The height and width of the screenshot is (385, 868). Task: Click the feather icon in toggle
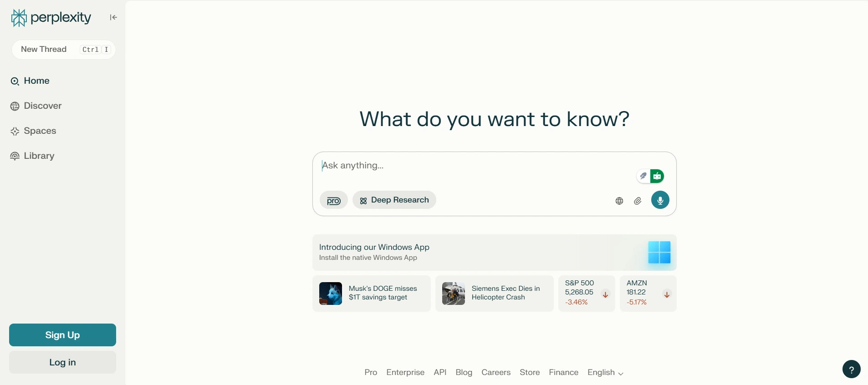pyautogui.click(x=643, y=176)
